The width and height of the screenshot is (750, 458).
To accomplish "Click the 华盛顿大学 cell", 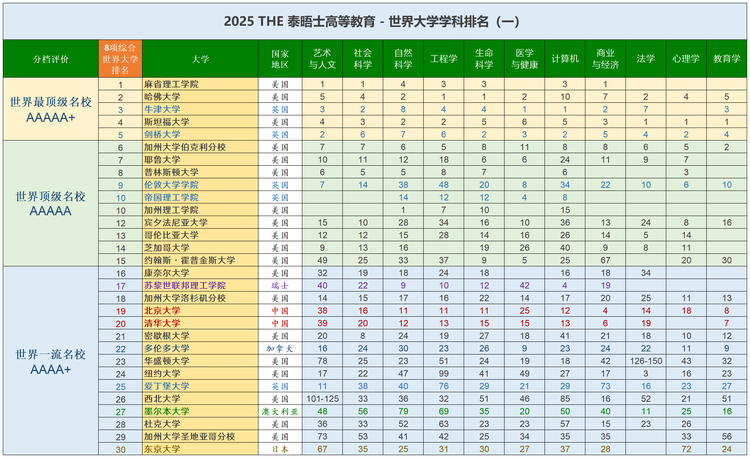I will 200,361.
